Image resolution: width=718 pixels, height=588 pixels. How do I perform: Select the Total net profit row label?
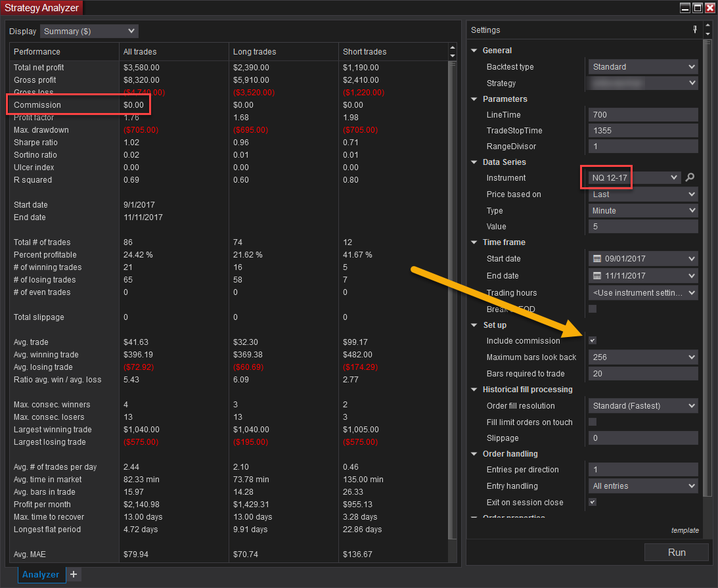[39, 67]
